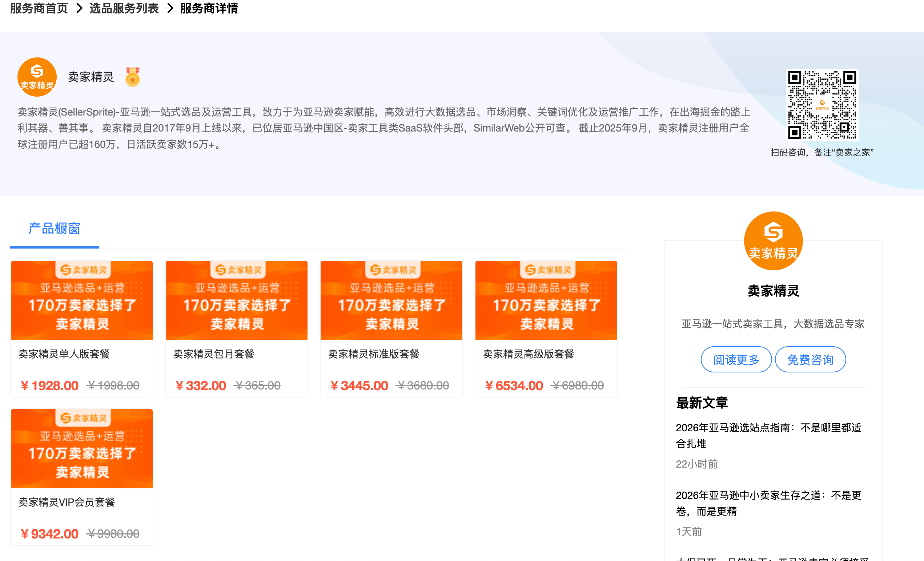924x561 pixels.
Task: Read article 2026年亚马逊选站点指南
Action: (768, 435)
